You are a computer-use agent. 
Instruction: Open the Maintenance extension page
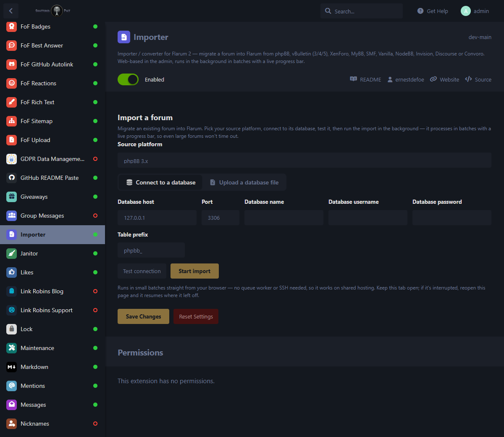pyautogui.click(x=52, y=348)
